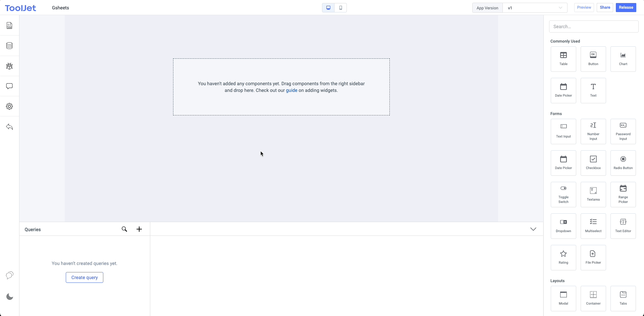
Task: Click the widget search field
Action: tap(593, 27)
